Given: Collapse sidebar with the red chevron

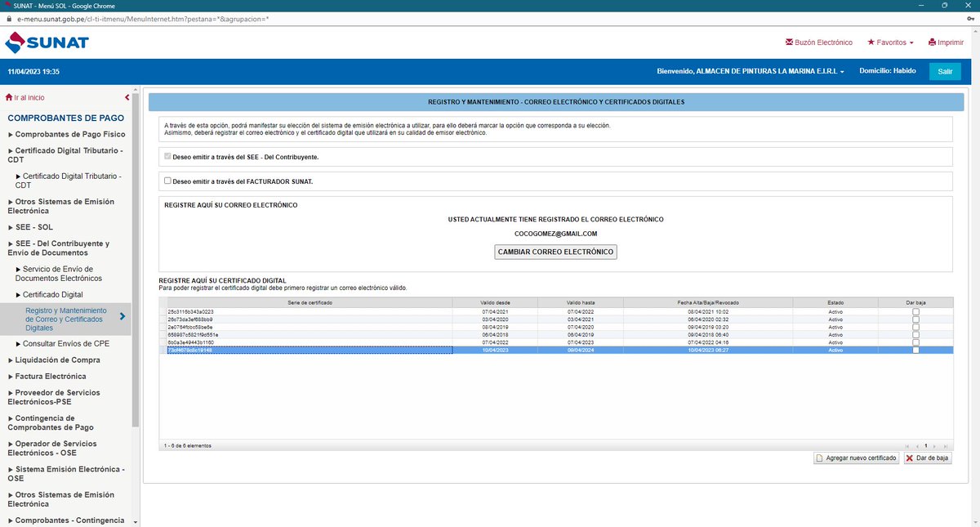Looking at the screenshot, I should click(x=127, y=97).
